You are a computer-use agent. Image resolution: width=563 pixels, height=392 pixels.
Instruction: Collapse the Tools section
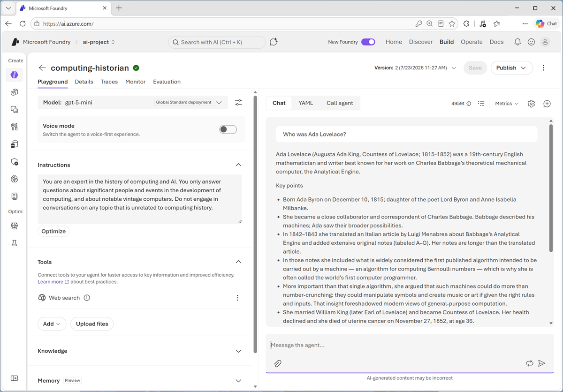point(238,262)
